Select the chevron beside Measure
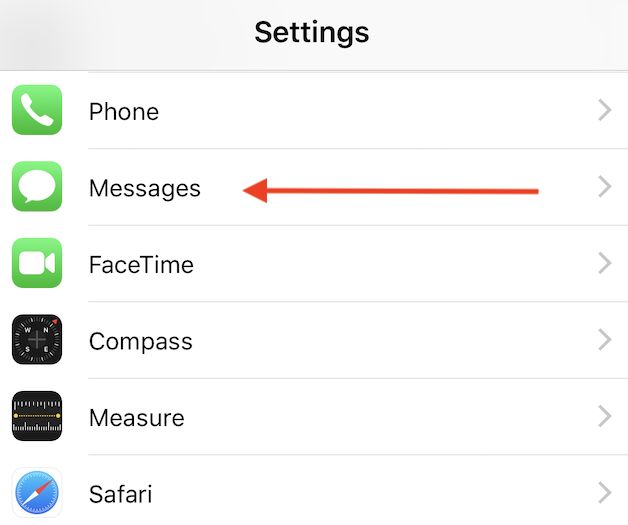 (x=604, y=416)
